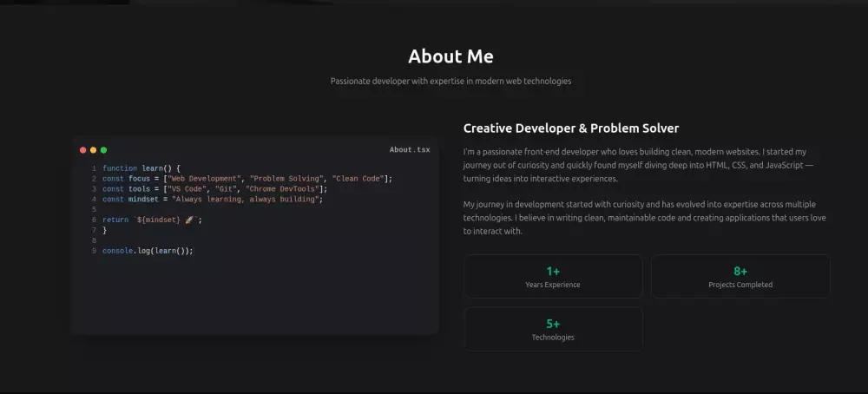Screen dimensions: 868x394
Task: Click the function learn() code line
Action: [x=141, y=167]
